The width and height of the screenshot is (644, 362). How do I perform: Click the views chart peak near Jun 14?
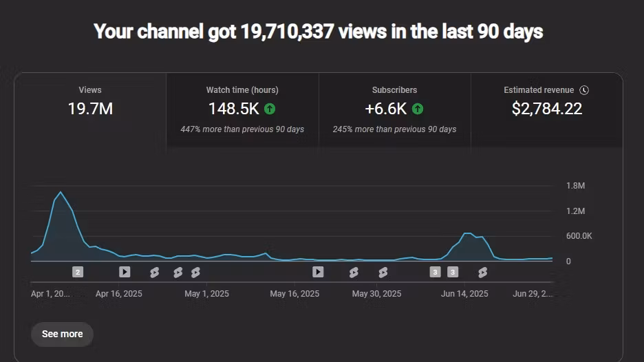coord(468,233)
